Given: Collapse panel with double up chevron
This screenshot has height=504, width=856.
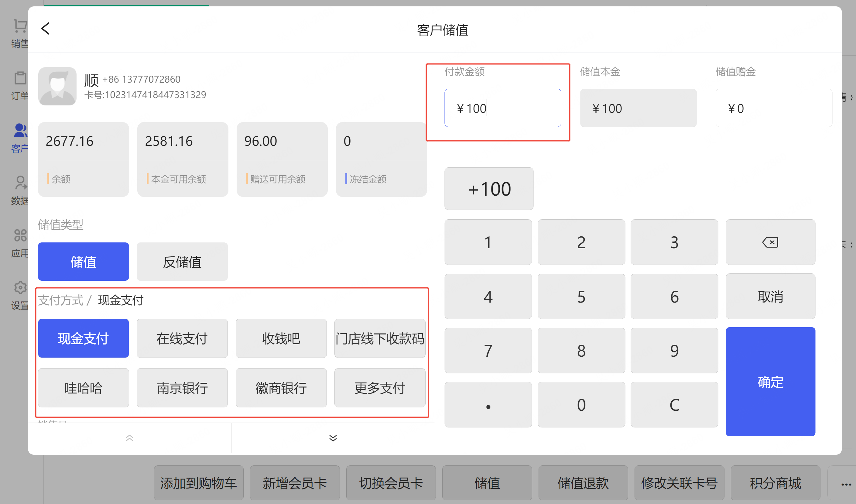Looking at the screenshot, I should (129, 438).
